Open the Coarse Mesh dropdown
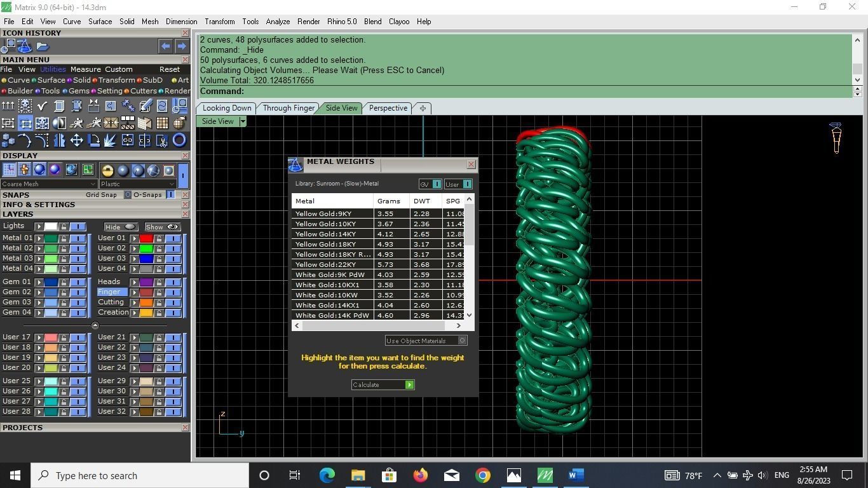The height and width of the screenshot is (488, 868). point(49,184)
